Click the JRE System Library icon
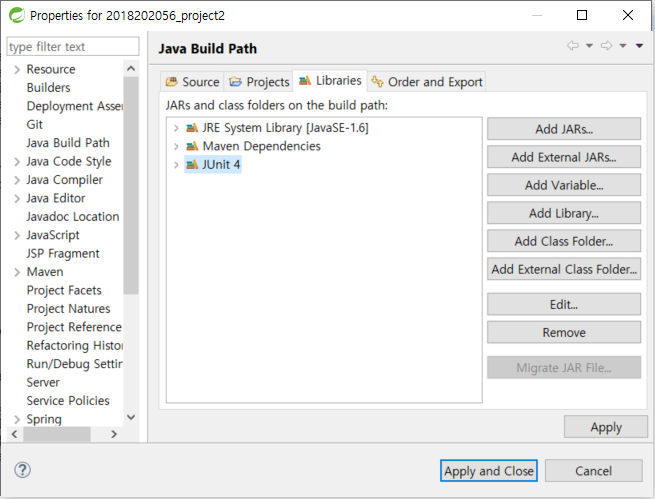The width and height of the screenshot is (655, 499). click(x=192, y=127)
